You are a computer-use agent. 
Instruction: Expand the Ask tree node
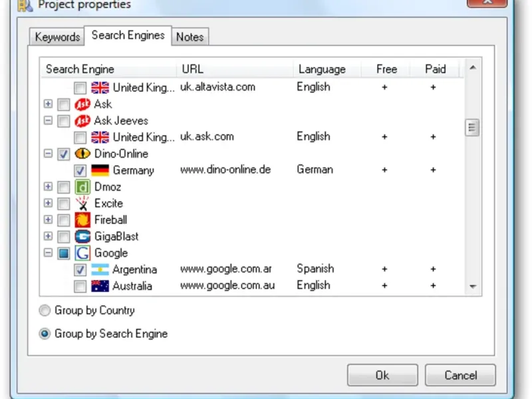point(48,104)
